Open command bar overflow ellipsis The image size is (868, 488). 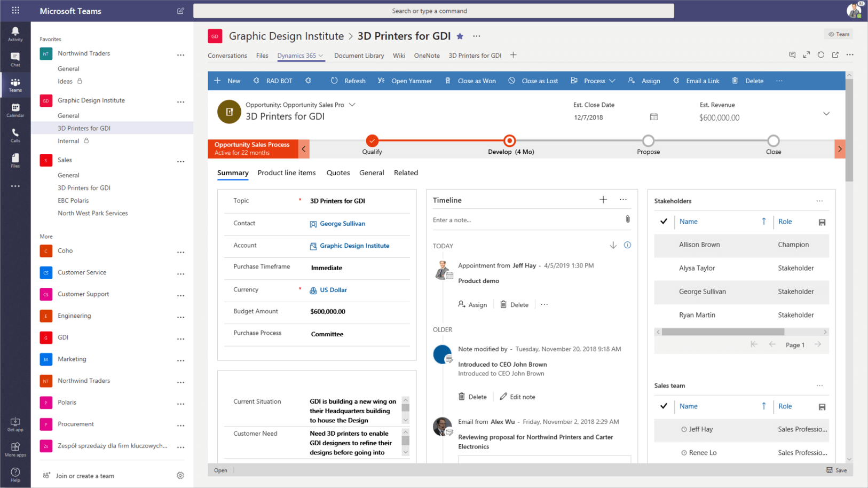pos(779,81)
